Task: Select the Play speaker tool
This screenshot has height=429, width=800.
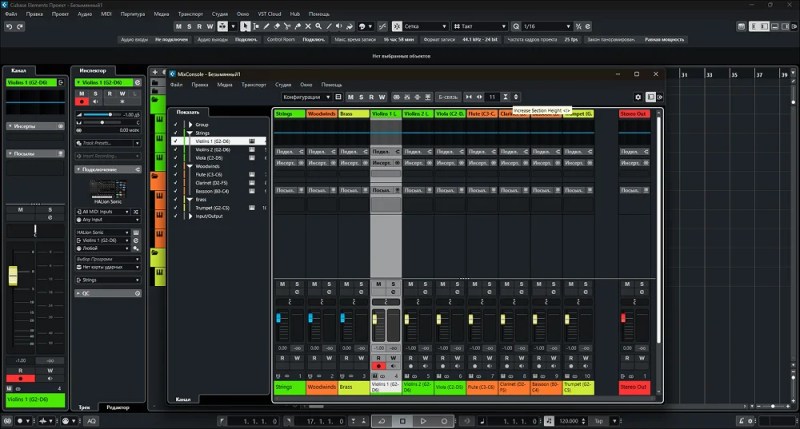Action: [x=339, y=27]
